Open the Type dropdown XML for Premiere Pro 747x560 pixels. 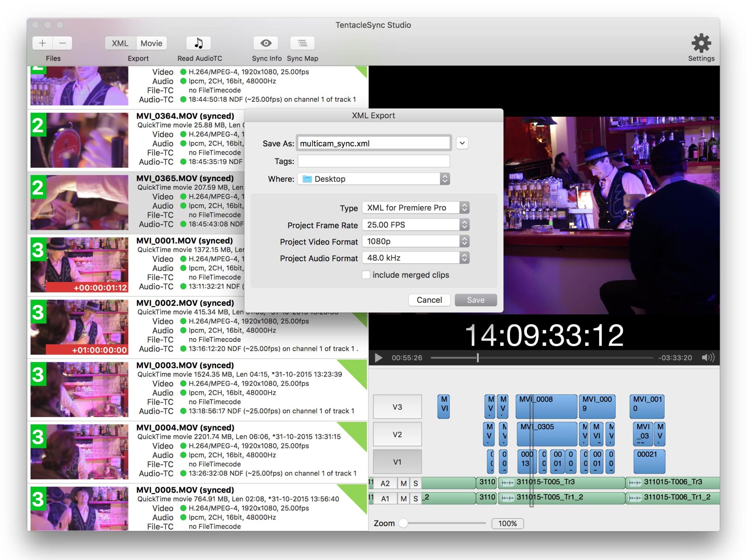click(415, 208)
